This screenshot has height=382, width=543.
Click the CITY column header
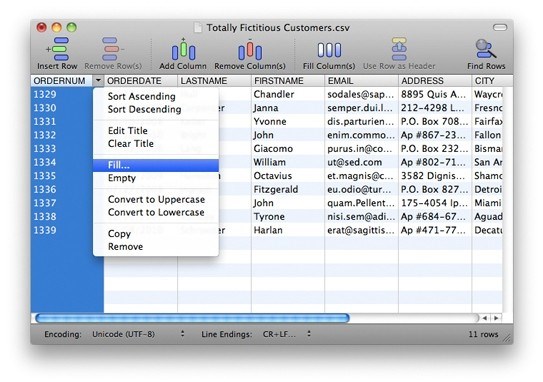pos(492,81)
